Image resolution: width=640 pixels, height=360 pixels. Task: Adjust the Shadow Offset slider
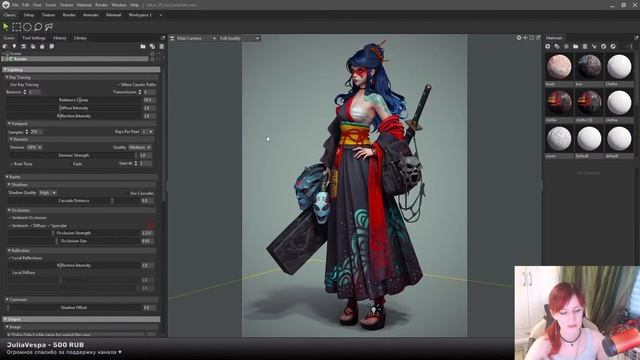[x=73, y=308]
